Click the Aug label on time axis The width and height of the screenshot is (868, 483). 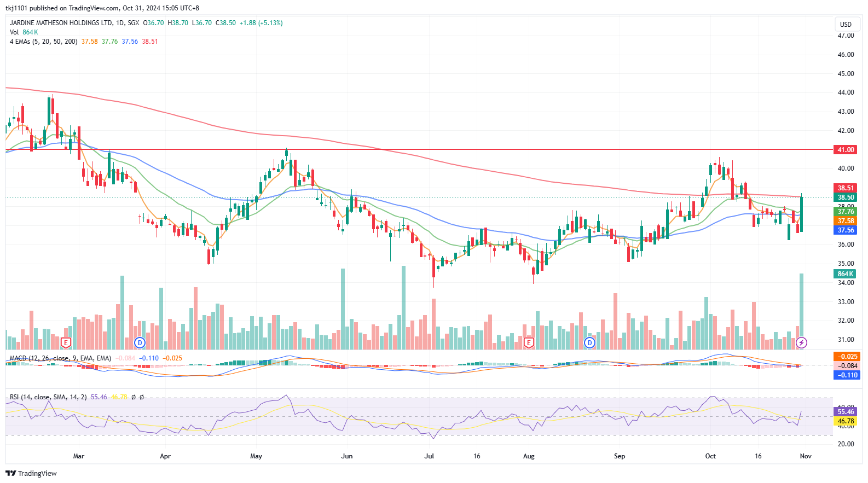click(529, 456)
